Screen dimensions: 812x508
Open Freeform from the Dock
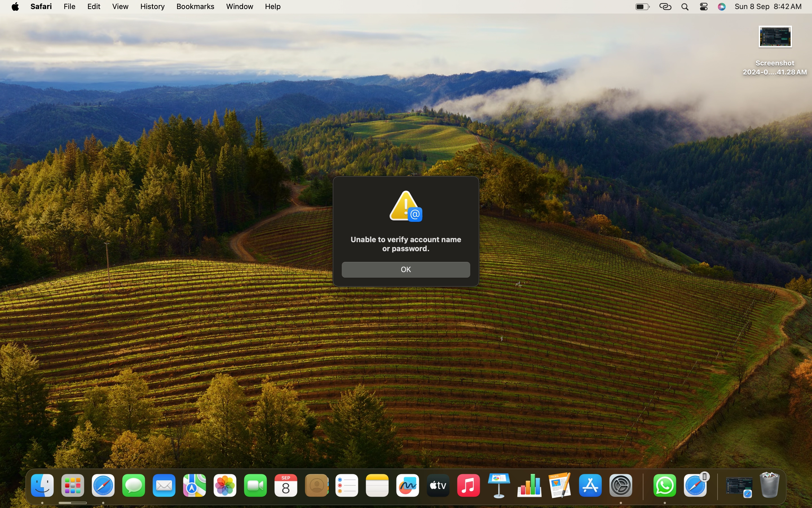tap(408, 485)
